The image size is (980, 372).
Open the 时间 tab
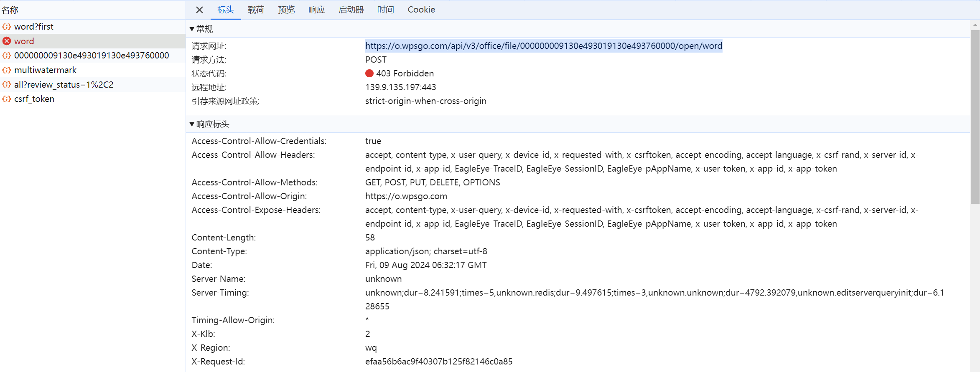point(386,10)
